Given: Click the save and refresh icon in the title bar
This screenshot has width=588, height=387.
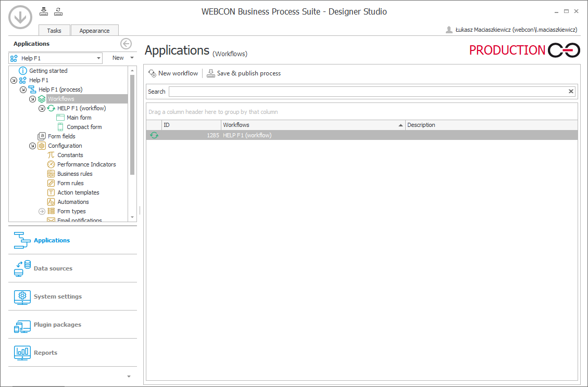Looking at the screenshot, I should pyautogui.click(x=58, y=11).
